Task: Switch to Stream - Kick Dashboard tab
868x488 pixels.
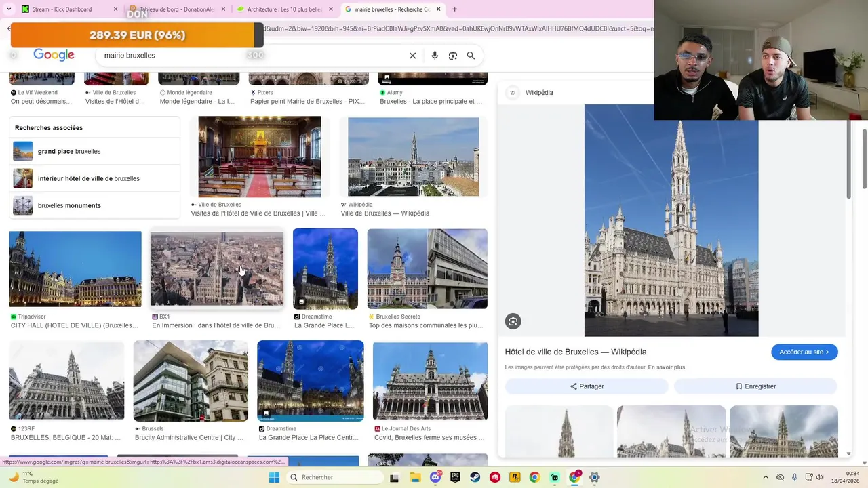Action: click(x=69, y=9)
